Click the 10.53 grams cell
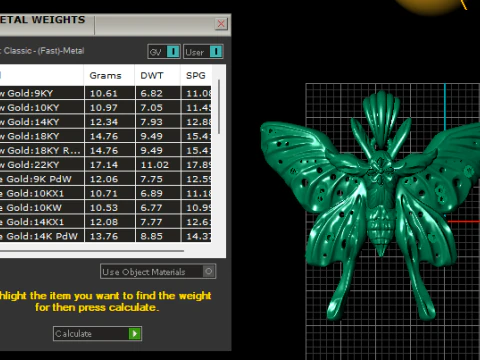Screen dimensions: 480x360 (x=110, y=208)
